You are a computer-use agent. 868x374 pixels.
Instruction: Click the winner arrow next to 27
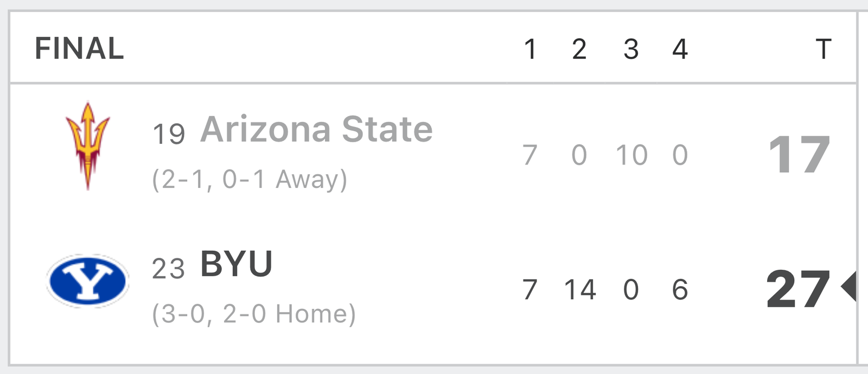pos(848,286)
